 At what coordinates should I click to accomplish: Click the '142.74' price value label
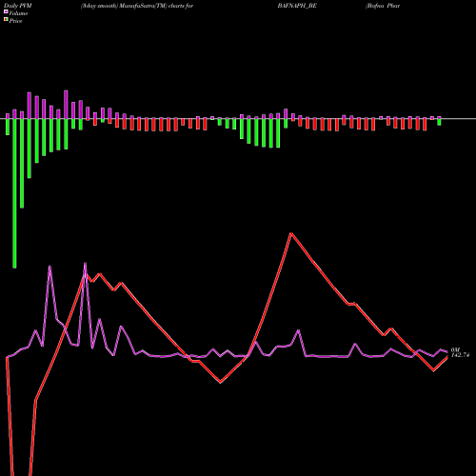460,355
